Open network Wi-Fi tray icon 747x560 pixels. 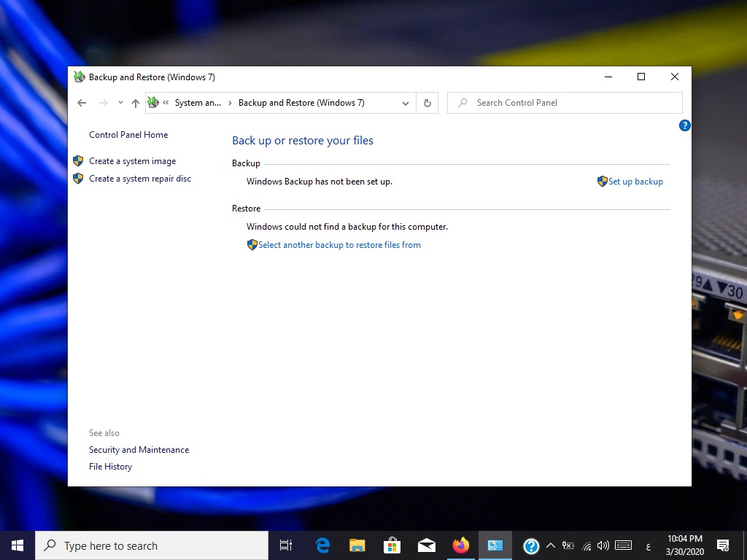(x=587, y=546)
